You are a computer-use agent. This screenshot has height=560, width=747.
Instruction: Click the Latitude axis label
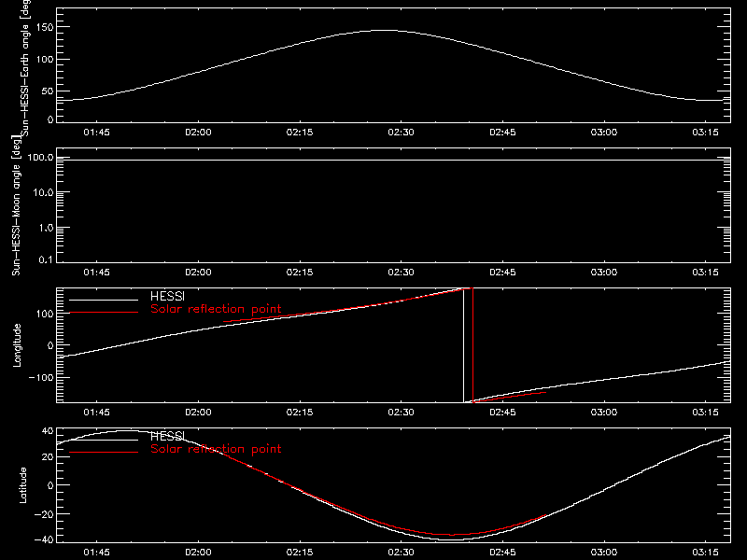(22, 485)
